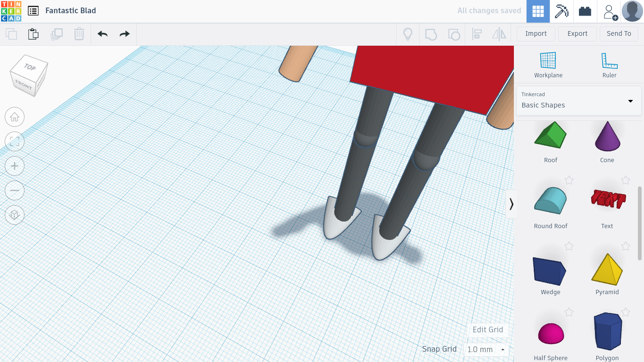
Task: Click the Import button
Action: pyautogui.click(x=536, y=33)
